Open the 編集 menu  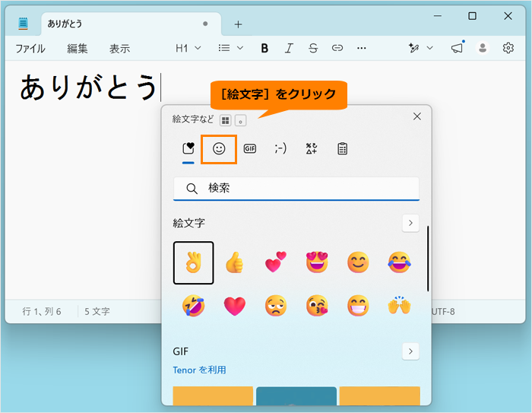coord(78,49)
